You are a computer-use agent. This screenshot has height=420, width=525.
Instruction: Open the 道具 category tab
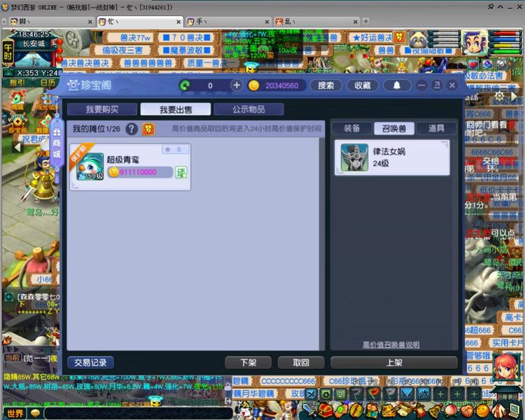tap(436, 128)
